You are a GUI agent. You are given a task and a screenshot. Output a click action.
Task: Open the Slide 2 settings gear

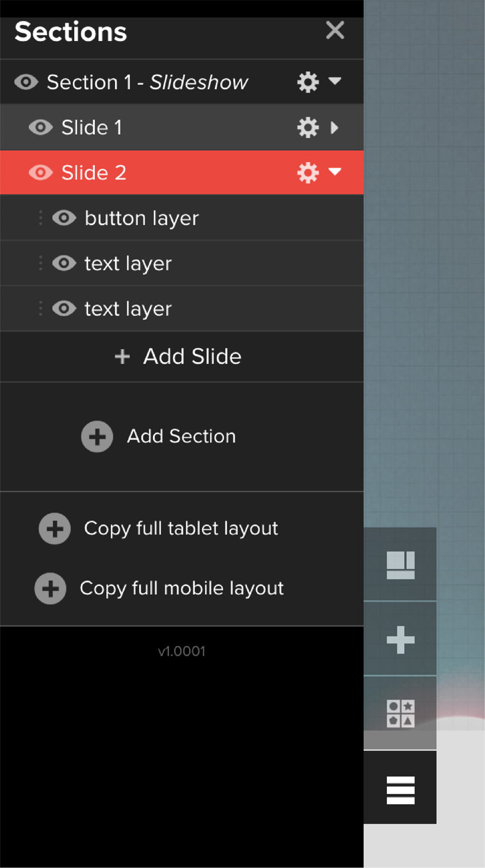click(308, 172)
